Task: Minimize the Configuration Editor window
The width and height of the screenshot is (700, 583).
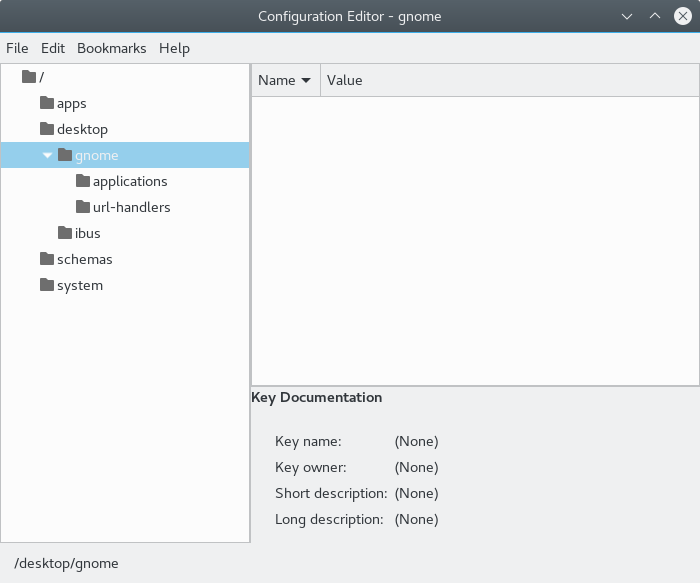Action: coord(627,17)
